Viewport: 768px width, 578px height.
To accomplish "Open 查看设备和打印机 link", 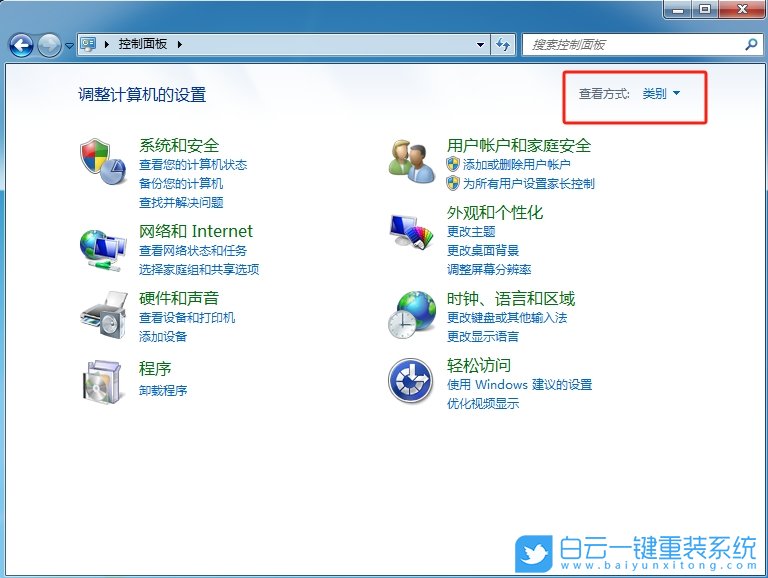I will tap(187, 318).
